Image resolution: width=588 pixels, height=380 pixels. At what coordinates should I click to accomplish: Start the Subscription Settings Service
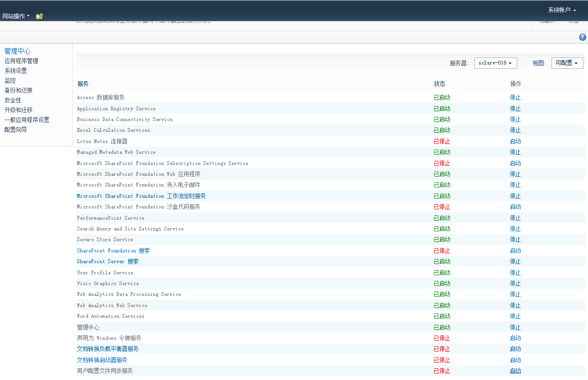point(515,163)
